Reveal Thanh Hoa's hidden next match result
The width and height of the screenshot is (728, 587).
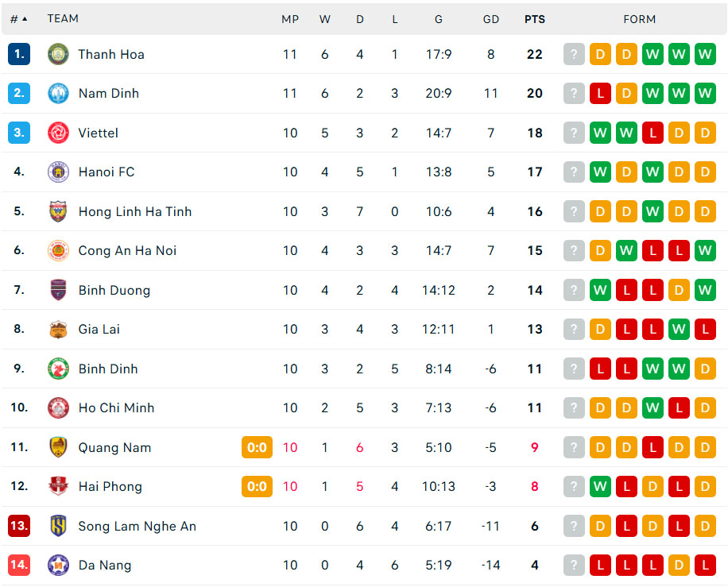(x=574, y=54)
